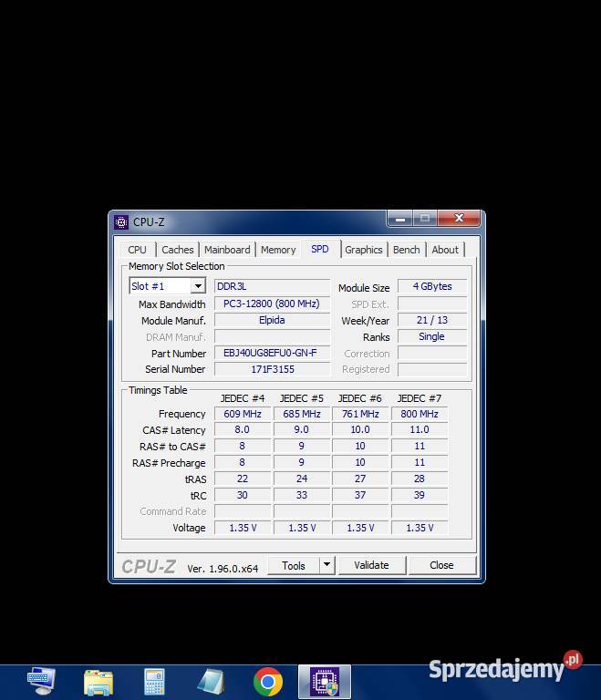This screenshot has width=601, height=700.
Task: Open the Mainboard tab
Action: pyautogui.click(x=227, y=250)
